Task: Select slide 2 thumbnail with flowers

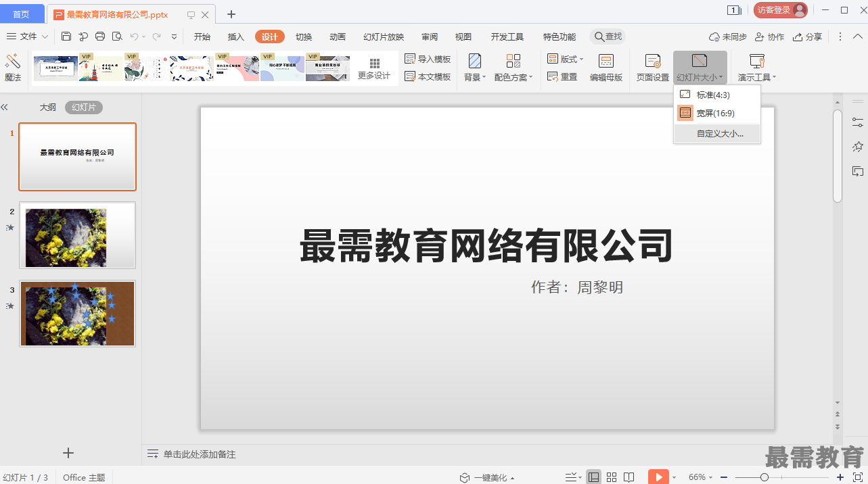Action: [77, 235]
